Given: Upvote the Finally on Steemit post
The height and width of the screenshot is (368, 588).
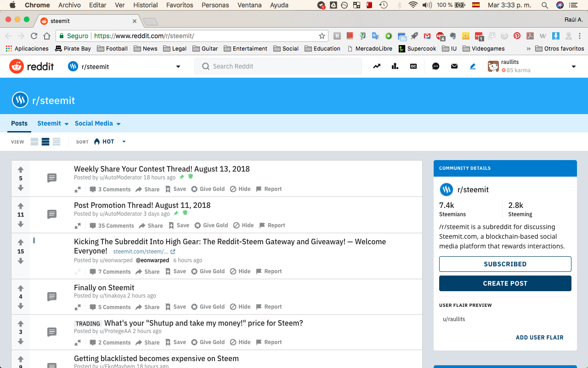Looking at the screenshot, I should coord(21,288).
